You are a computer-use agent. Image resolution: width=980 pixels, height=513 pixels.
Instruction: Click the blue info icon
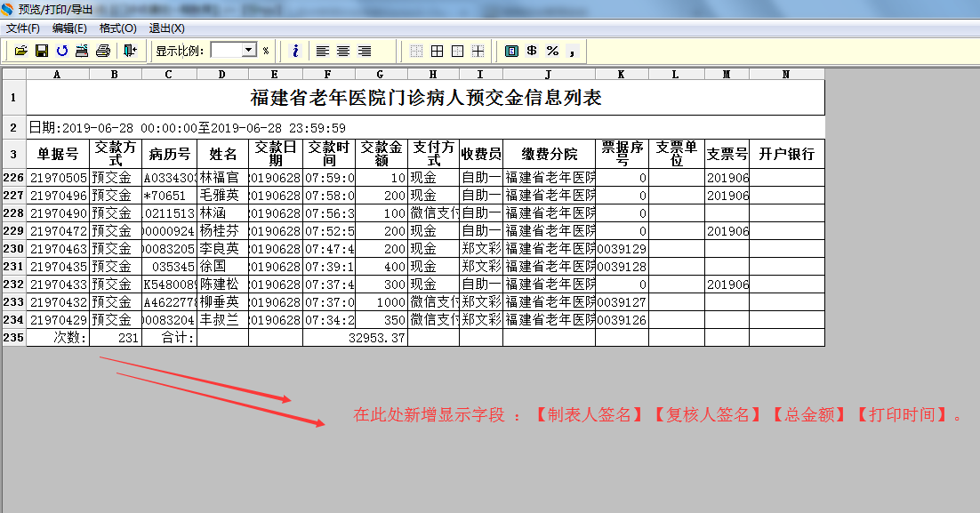click(295, 52)
